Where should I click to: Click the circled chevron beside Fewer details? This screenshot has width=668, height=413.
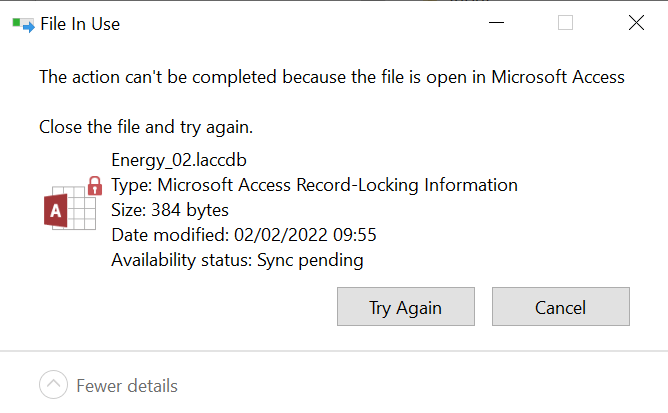pyautogui.click(x=54, y=385)
